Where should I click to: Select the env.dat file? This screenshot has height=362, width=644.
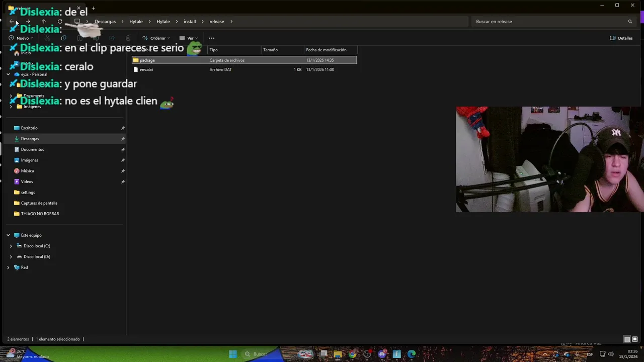244,70
